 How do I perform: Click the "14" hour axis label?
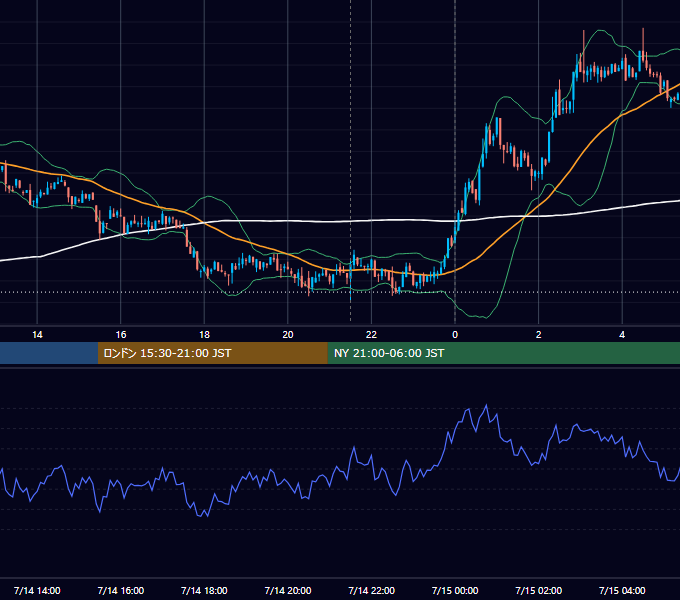[x=37, y=335]
